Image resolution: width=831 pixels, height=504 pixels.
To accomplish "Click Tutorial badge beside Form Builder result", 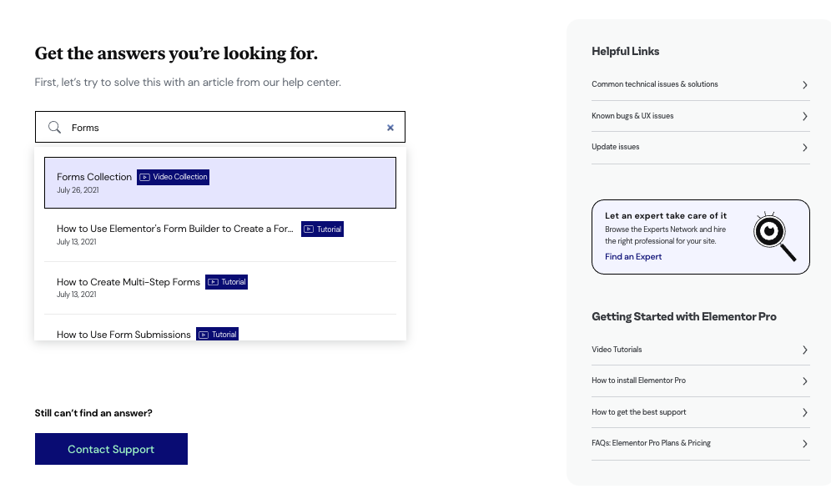I will tap(322, 229).
